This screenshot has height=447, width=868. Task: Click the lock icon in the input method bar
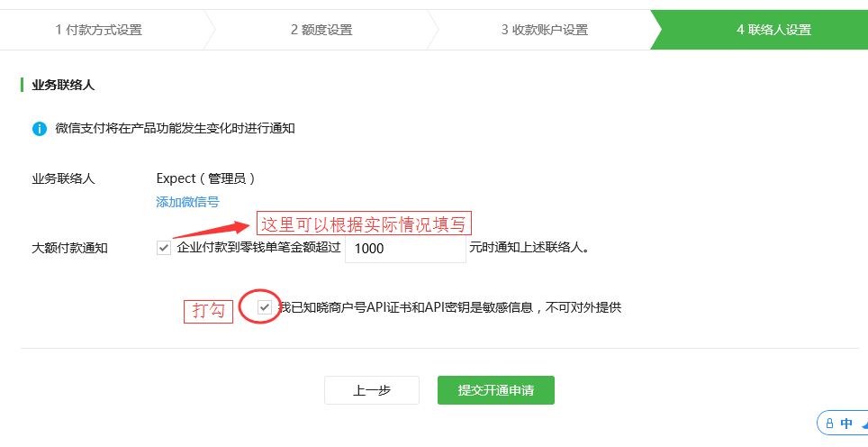(829, 424)
